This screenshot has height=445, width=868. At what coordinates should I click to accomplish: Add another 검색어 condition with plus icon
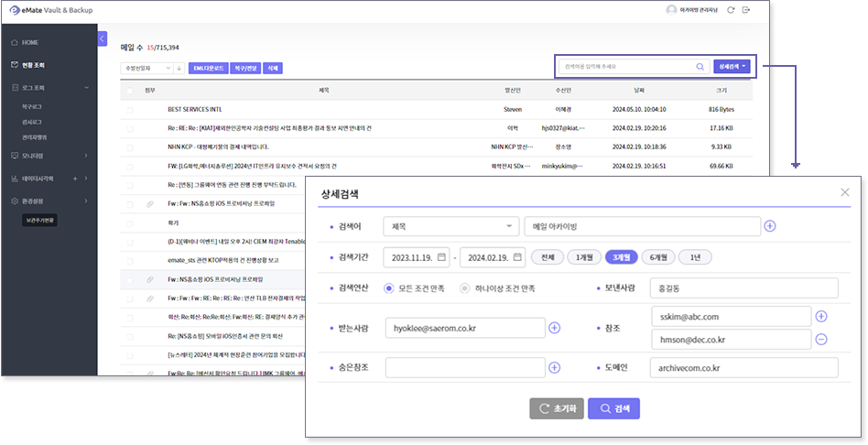[x=769, y=226]
